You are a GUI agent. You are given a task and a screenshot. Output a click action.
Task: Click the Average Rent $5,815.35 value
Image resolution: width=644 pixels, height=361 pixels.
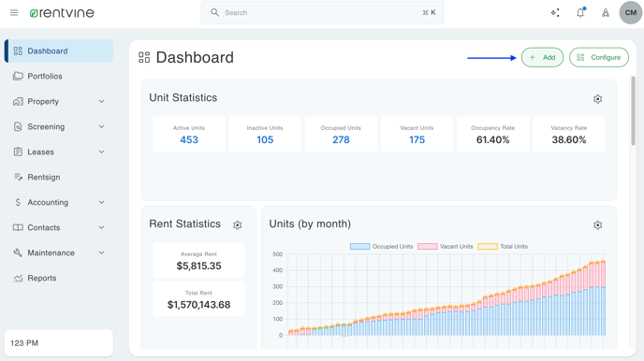(198, 266)
